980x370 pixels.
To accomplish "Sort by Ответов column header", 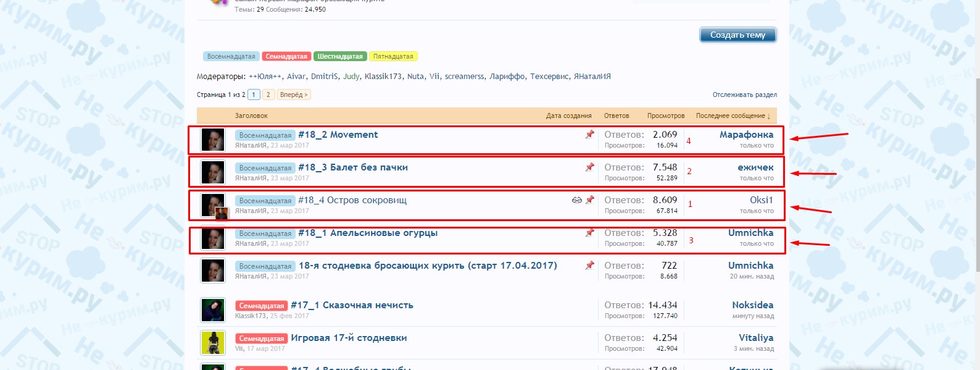I will tap(617, 116).
